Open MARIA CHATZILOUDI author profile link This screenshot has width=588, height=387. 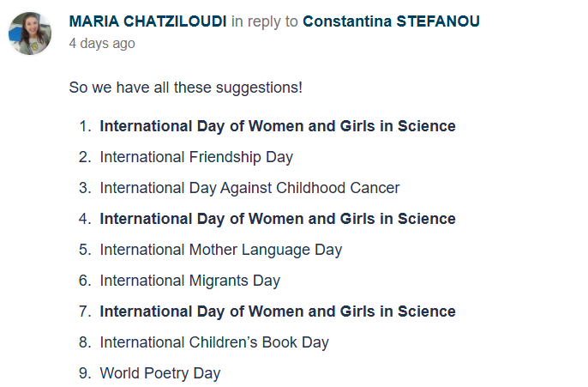click(147, 21)
